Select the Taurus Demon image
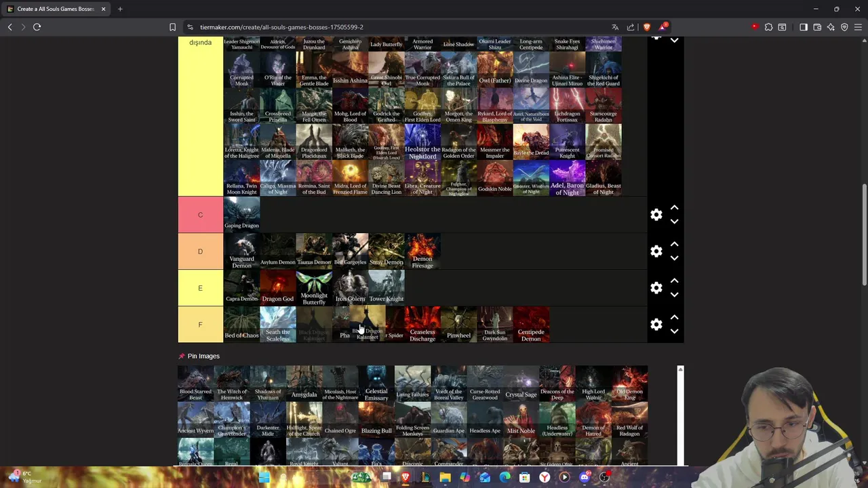 tap(314, 251)
